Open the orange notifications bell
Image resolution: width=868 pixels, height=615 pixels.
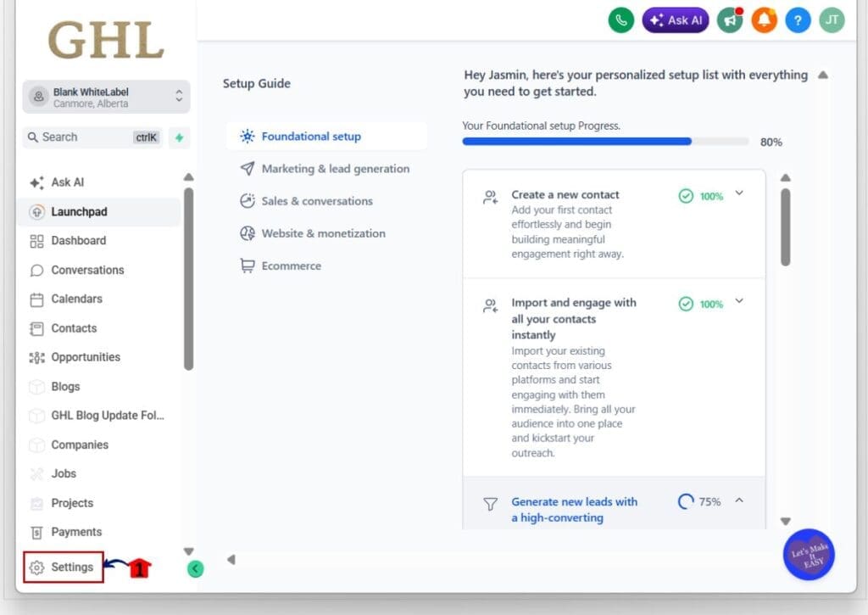pyautogui.click(x=764, y=20)
